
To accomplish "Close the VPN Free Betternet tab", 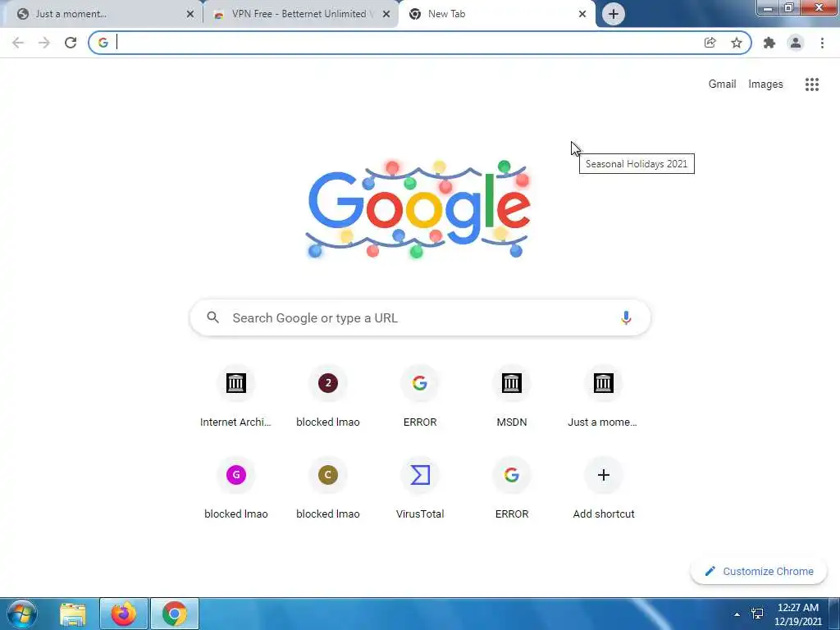I will click(x=386, y=15).
